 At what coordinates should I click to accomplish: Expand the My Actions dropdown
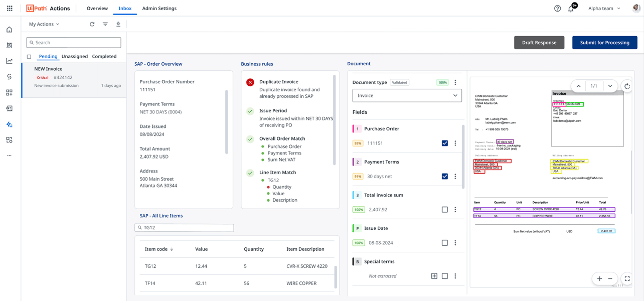[x=44, y=24]
